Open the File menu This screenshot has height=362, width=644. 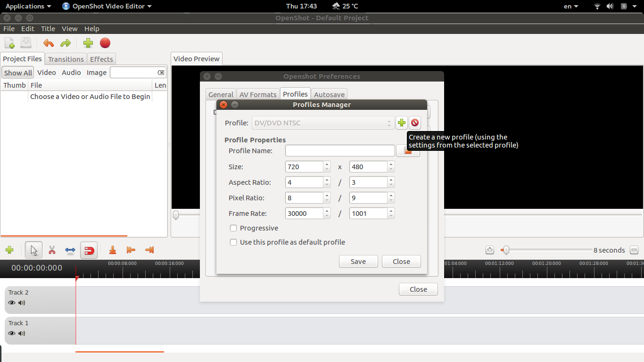(9, 29)
